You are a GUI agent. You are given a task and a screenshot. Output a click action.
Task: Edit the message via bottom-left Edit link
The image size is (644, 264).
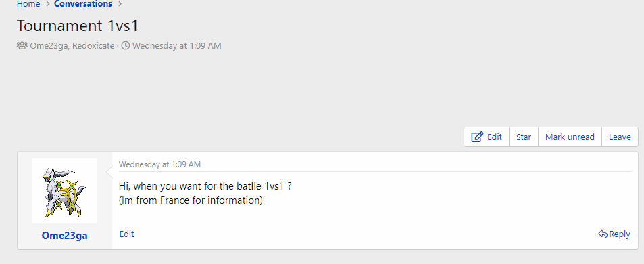pyautogui.click(x=126, y=234)
